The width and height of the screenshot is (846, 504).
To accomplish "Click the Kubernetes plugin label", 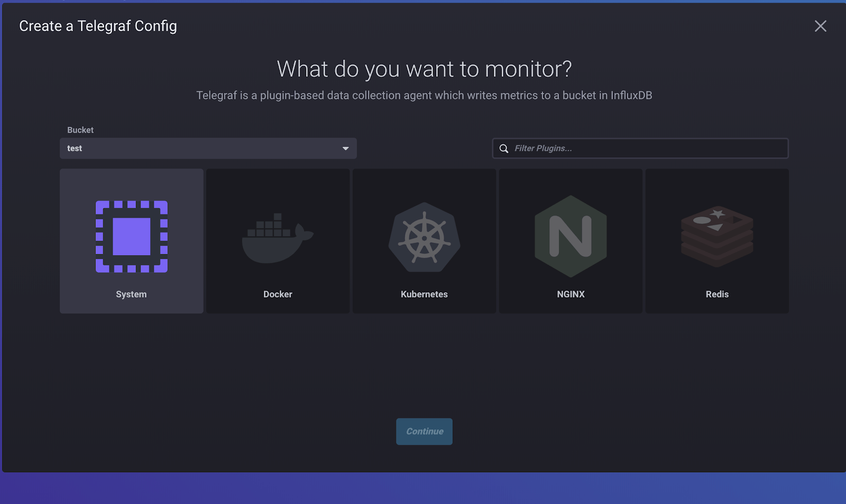I will [424, 294].
